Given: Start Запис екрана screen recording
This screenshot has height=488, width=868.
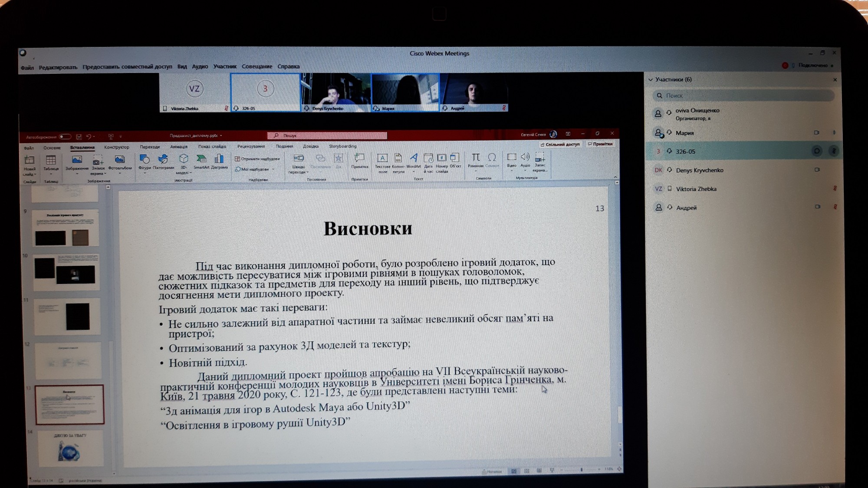Looking at the screenshot, I should (540, 162).
